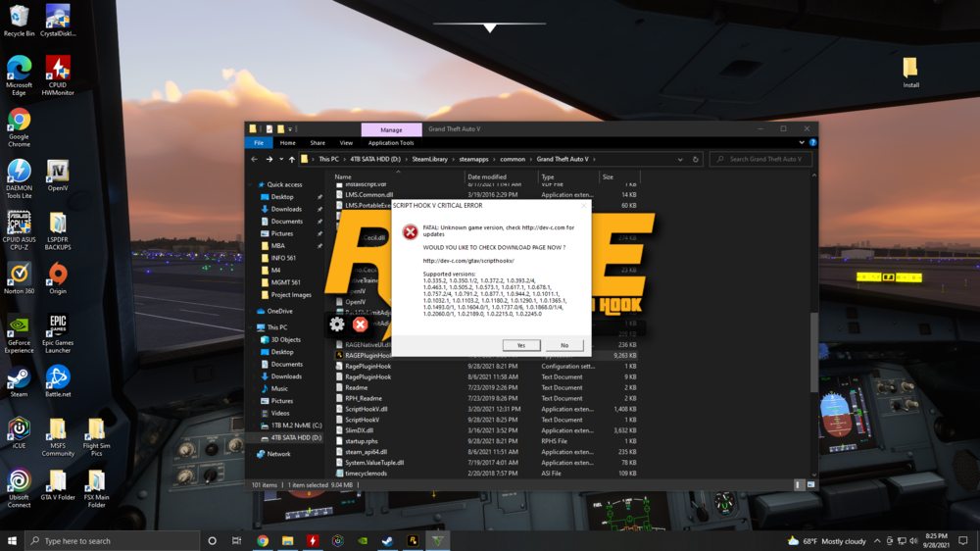Open the Application Tools tab
Viewport: 980px width, 551px height.
pyautogui.click(x=391, y=142)
